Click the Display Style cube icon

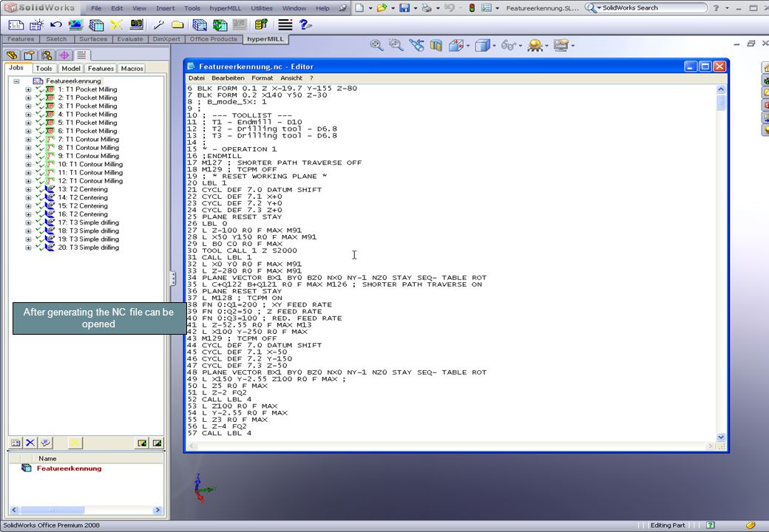pyautogui.click(x=483, y=46)
